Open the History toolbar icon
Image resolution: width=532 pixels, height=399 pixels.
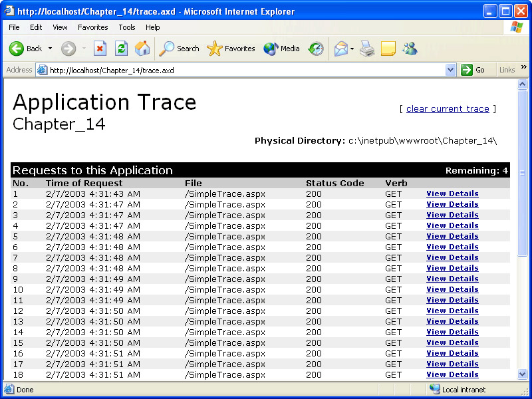[x=316, y=49]
